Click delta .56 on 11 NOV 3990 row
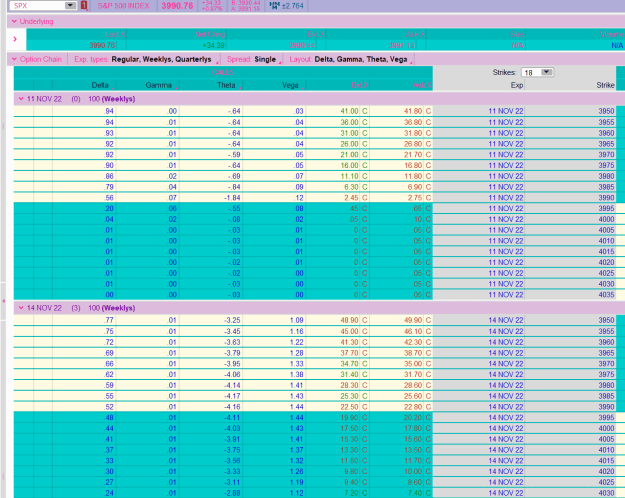Screen dimensions: 625x498 coord(109,198)
